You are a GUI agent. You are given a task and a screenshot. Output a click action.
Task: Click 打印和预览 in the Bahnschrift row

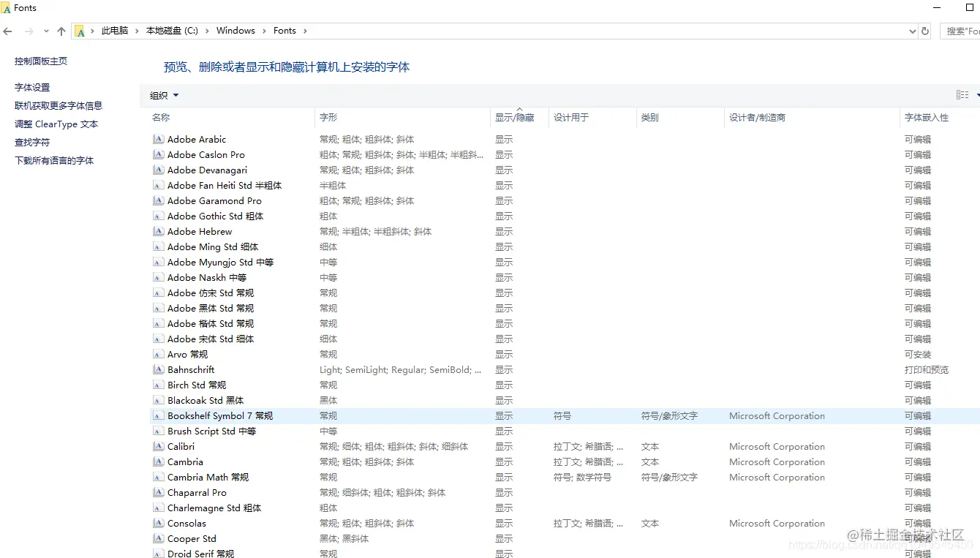927,369
